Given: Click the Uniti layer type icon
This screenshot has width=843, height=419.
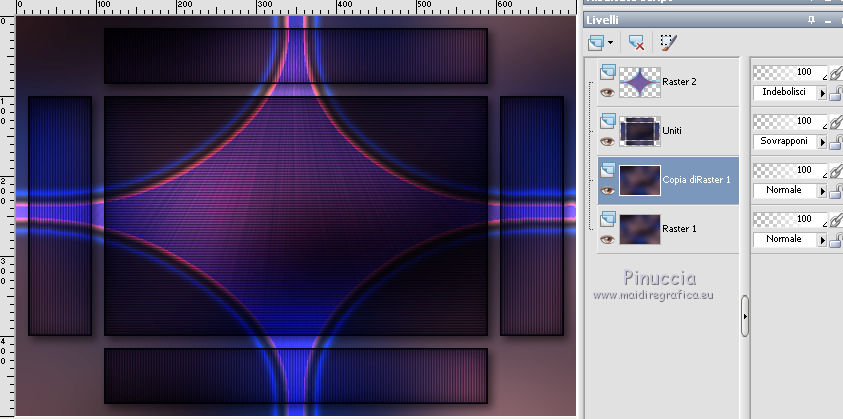Looking at the screenshot, I should 608,120.
